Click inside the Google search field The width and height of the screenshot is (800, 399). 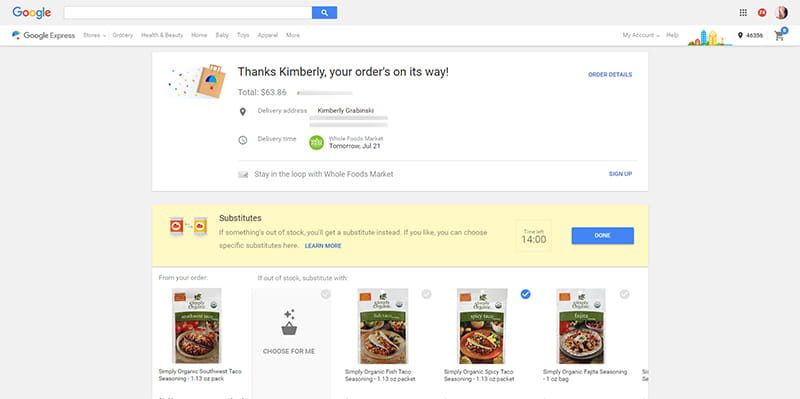point(188,13)
